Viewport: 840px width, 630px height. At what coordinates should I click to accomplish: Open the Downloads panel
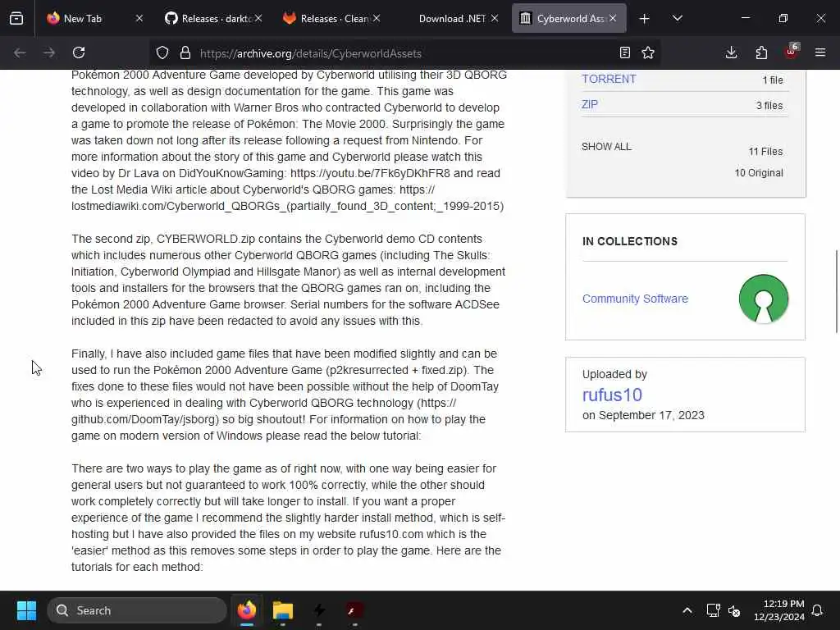[x=731, y=52]
